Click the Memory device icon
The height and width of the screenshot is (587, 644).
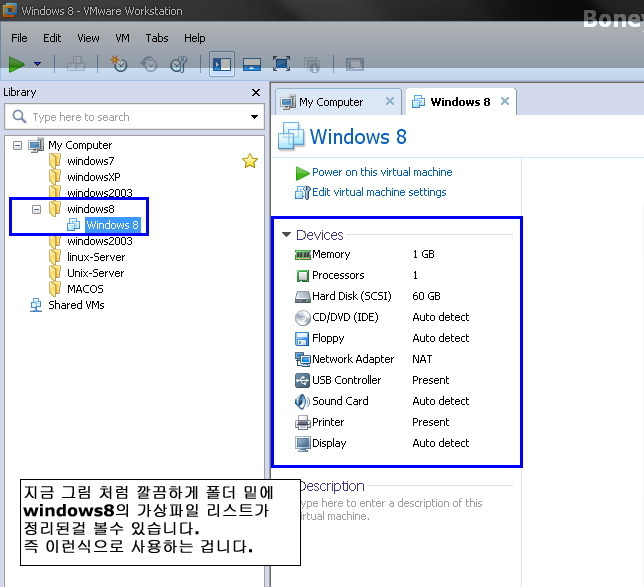pos(303,255)
